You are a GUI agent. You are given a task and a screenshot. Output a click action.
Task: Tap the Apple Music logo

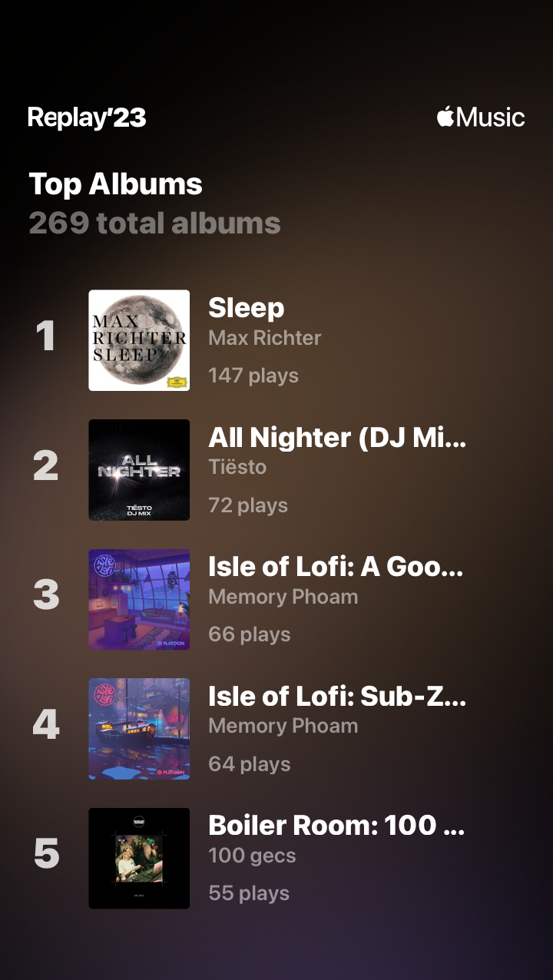481,118
